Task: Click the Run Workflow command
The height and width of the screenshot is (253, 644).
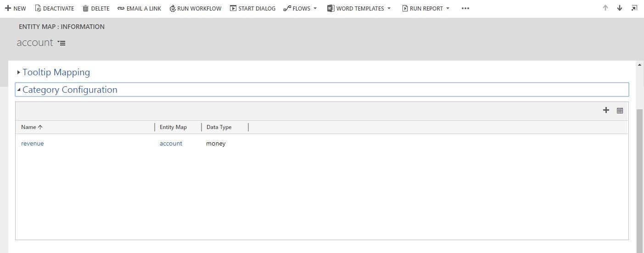Action: [x=195, y=8]
